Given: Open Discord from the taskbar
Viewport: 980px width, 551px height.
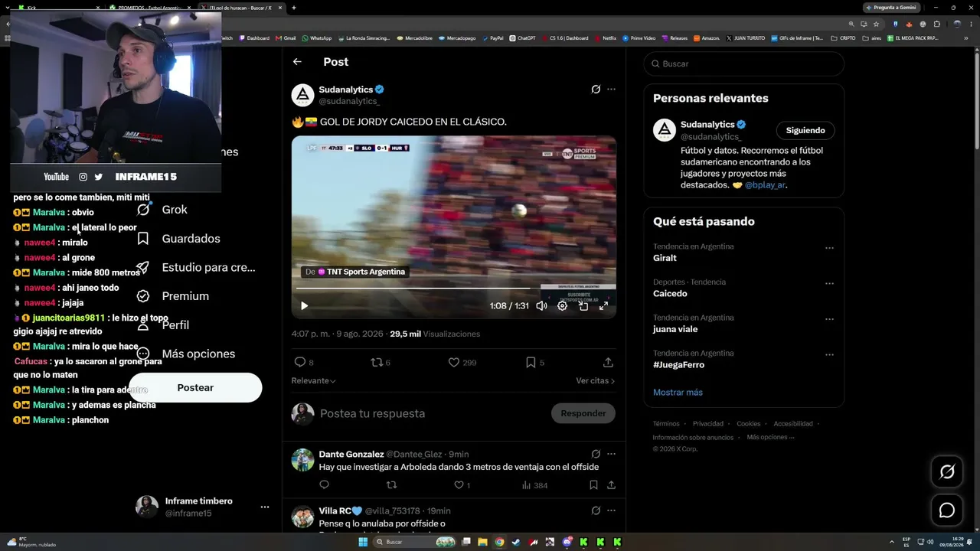Looking at the screenshot, I should [x=567, y=543].
